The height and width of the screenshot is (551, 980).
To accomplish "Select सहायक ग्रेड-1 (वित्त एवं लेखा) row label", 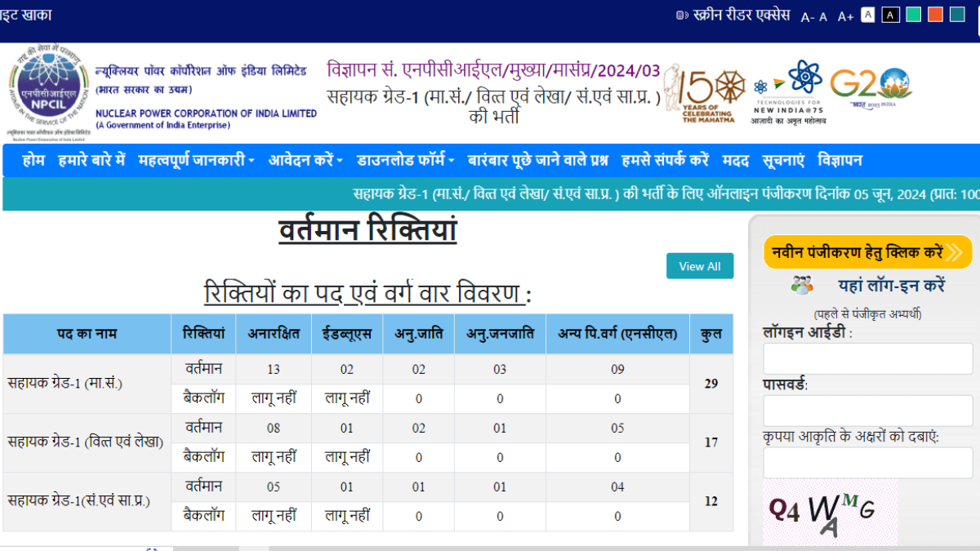I will point(86,442).
